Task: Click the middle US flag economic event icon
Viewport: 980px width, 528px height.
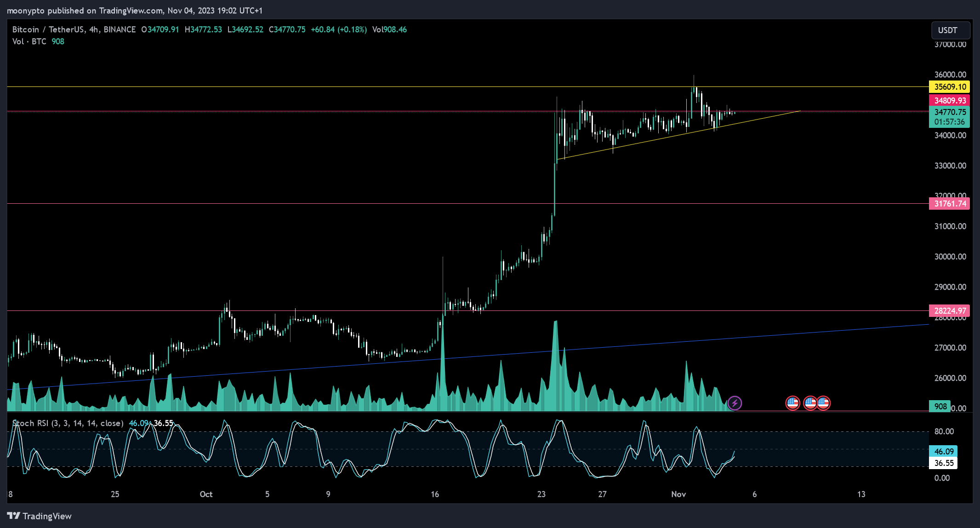Action: tap(810, 403)
